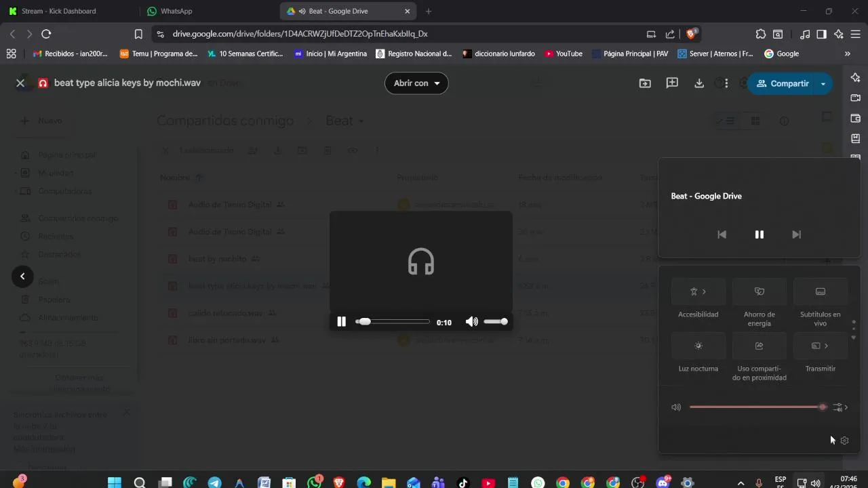Click the share-page icon in the address bar

[x=670, y=34]
